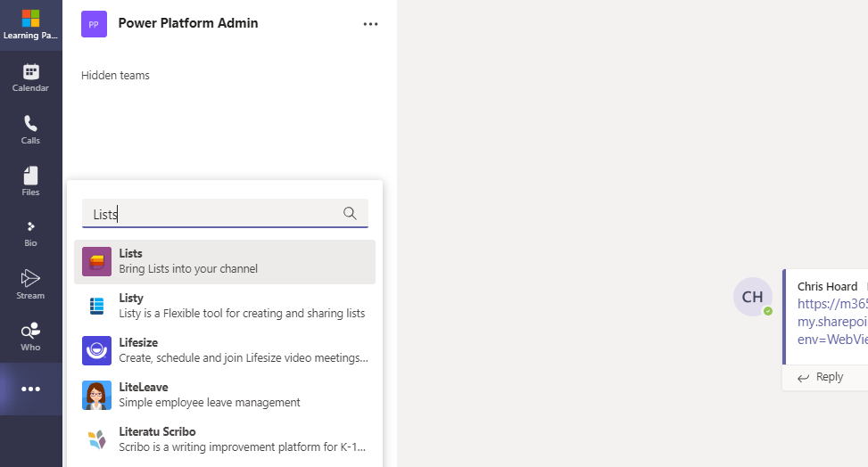Open the Files app icon

30,181
